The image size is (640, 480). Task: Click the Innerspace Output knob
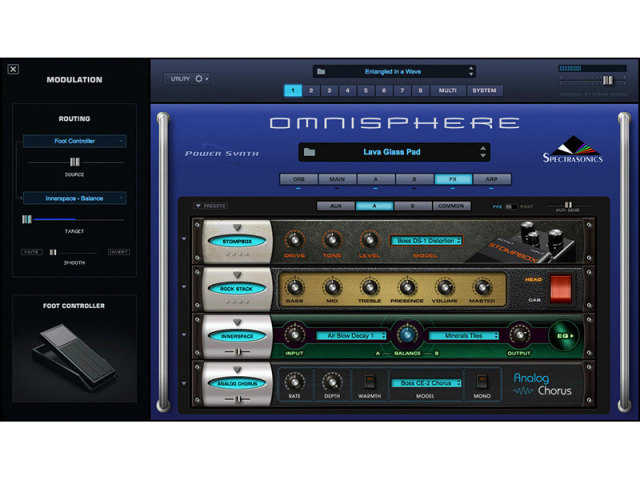point(519,335)
